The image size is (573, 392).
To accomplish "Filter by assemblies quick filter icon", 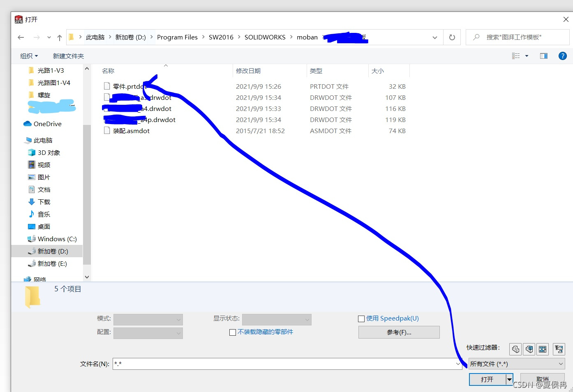I will coord(529,349).
